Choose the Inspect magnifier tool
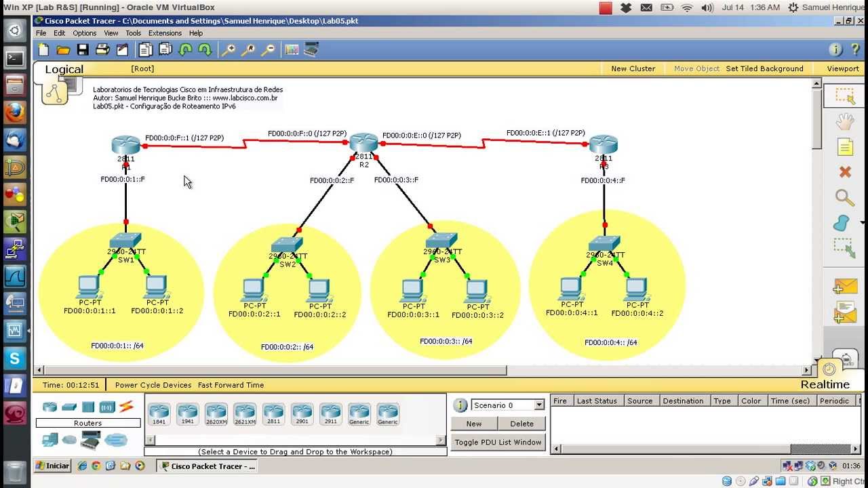868x488 pixels. tap(844, 197)
